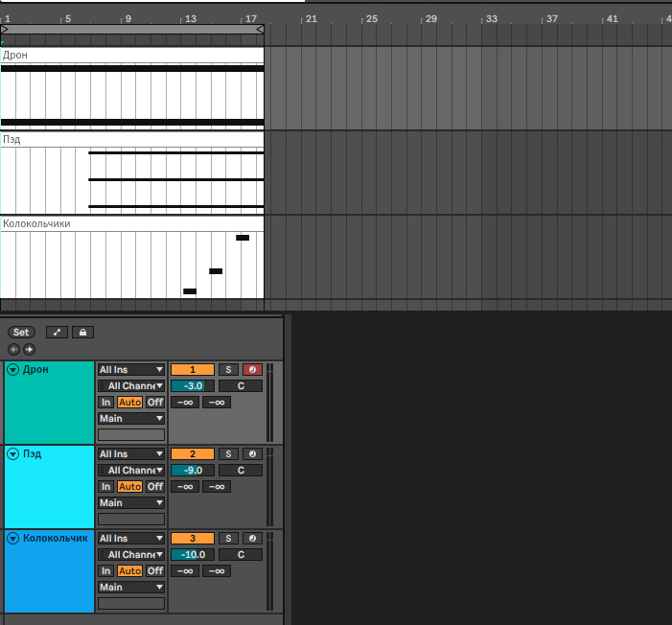
Task: Collapse the Пэд track with its fold button
Action: (x=13, y=454)
